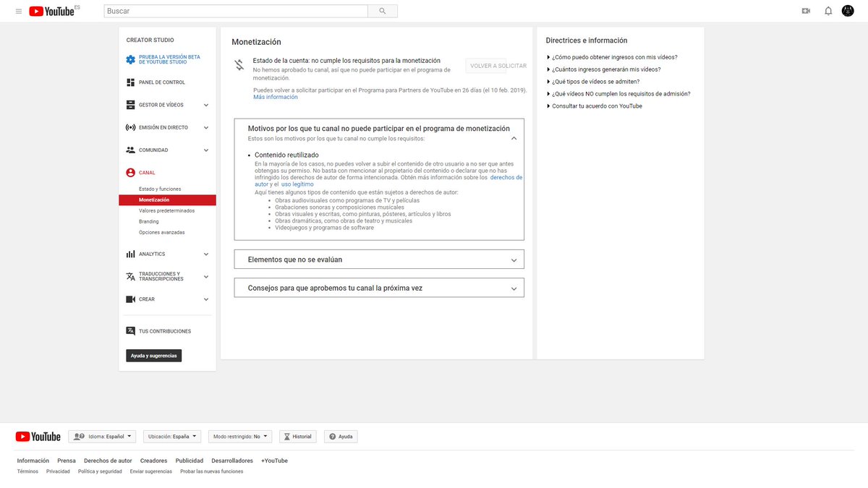This screenshot has width=868, height=488.
Task: Open Estado y funciones page
Action: [x=160, y=189]
